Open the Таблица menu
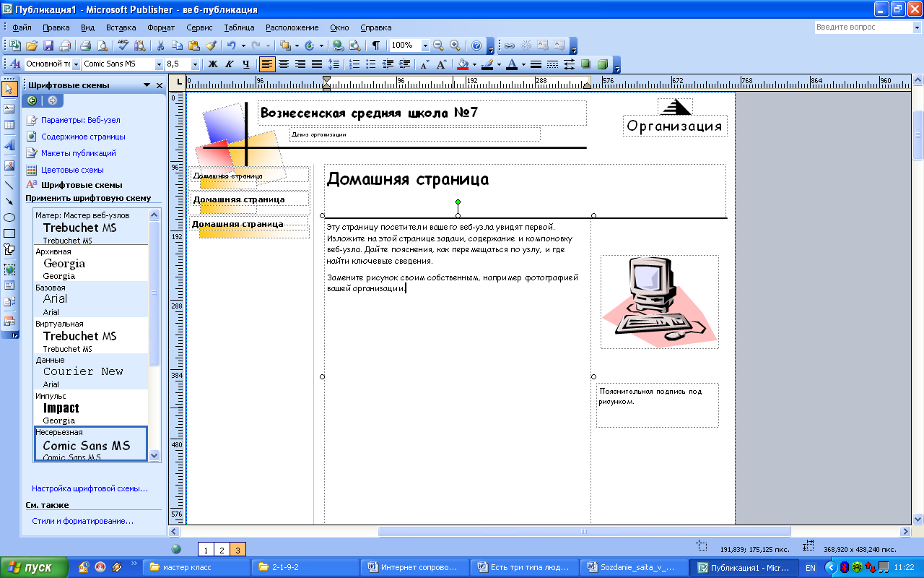Image resolution: width=924 pixels, height=578 pixels. click(239, 27)
